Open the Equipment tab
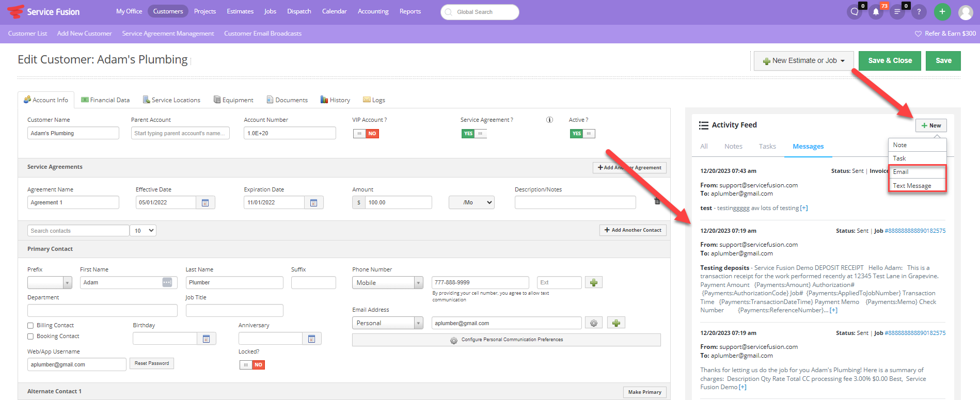The height and width of the screenshot is (400, 980). [x=233, y=100]
